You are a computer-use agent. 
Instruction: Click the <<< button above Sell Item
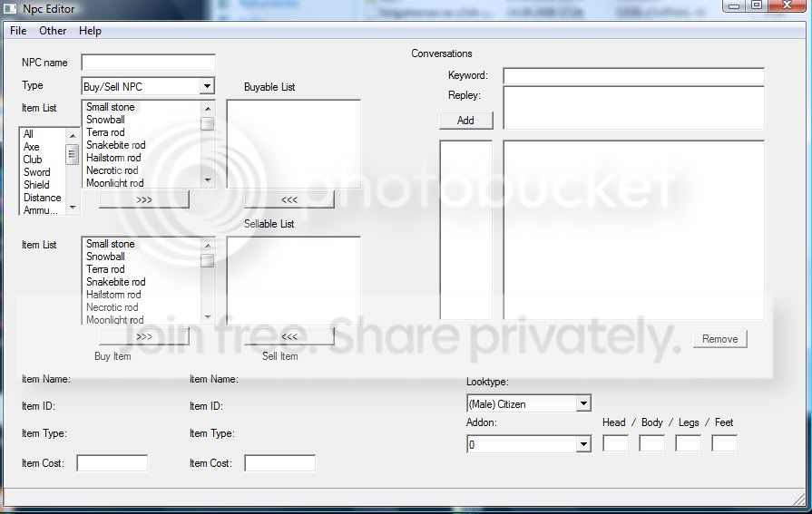point(289,336)
